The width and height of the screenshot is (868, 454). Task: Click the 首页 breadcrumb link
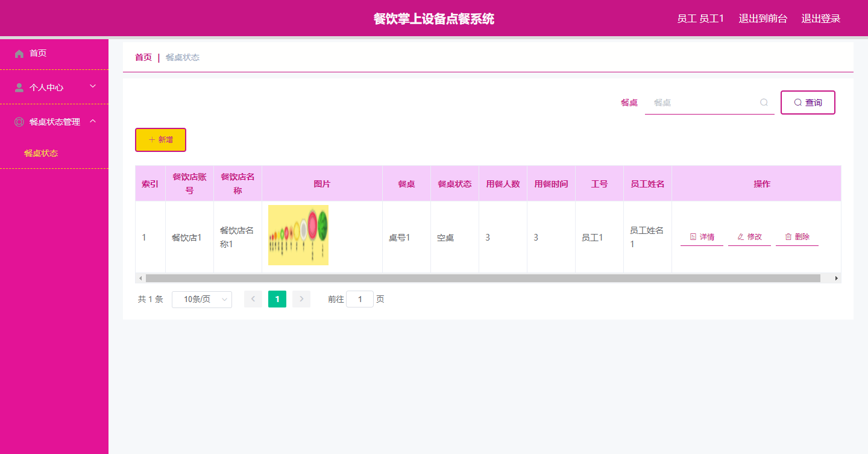[x=143, y=57]
